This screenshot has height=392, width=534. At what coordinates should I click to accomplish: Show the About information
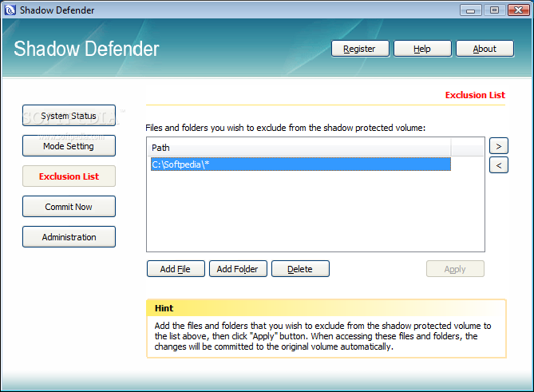pyautogui.click(x=485, y=49)
